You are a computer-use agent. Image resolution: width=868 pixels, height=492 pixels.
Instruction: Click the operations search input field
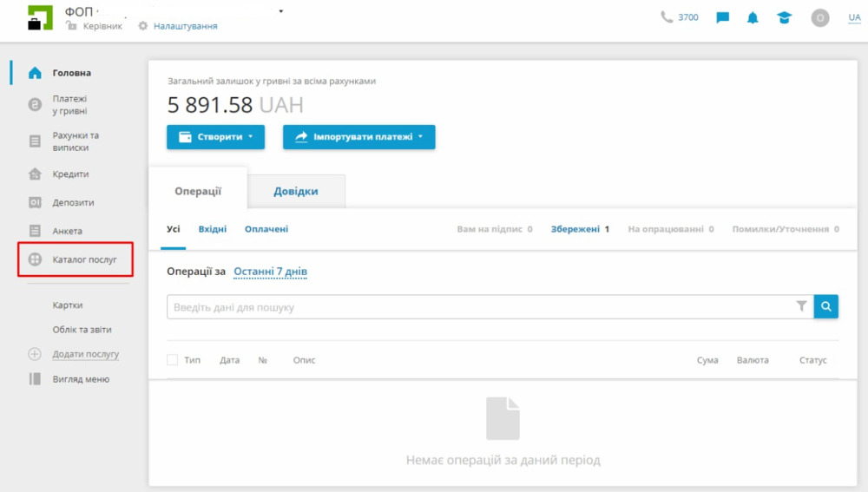pos(477,307)
